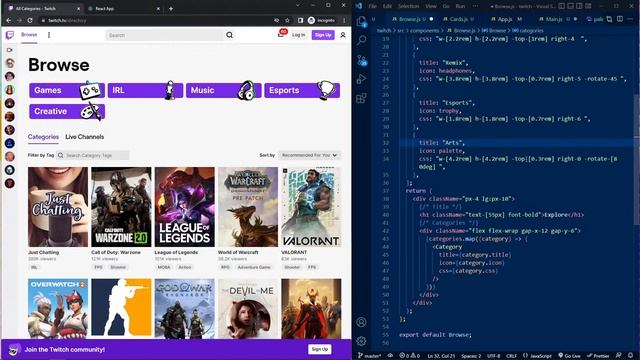Open the Explorer icon in VS Code activity bar
The image size is (640, 360).
click(362, 21)
